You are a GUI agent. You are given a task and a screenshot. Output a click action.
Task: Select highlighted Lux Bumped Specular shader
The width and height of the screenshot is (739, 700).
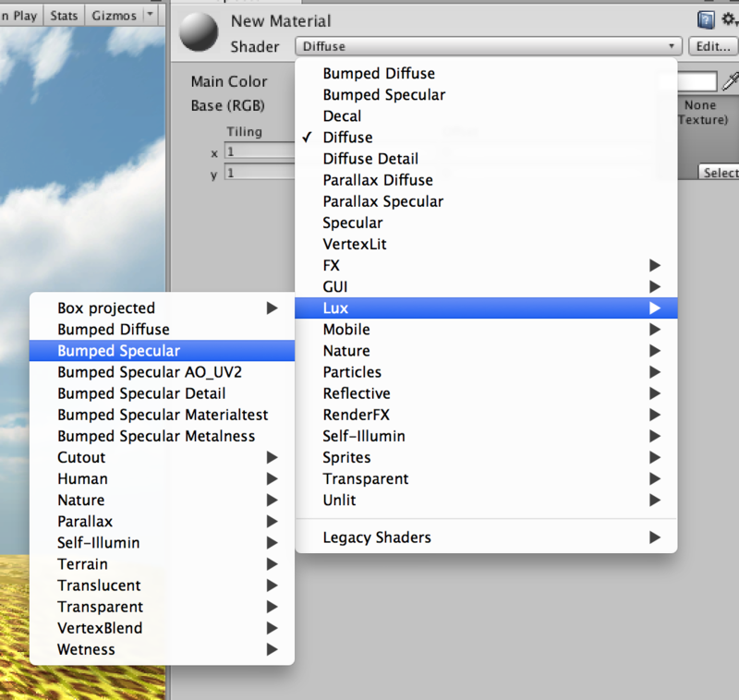tap(162, 351)
